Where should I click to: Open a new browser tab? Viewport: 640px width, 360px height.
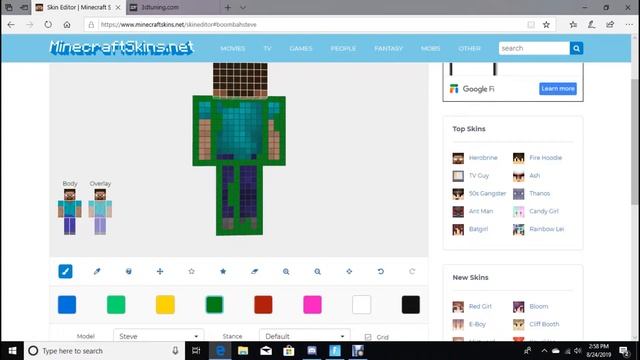click(x=228, y=7)
